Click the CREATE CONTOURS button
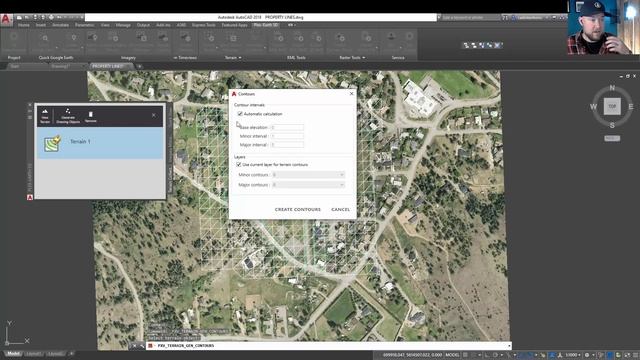The image size is (640, 360). click(x=298, y=209)
